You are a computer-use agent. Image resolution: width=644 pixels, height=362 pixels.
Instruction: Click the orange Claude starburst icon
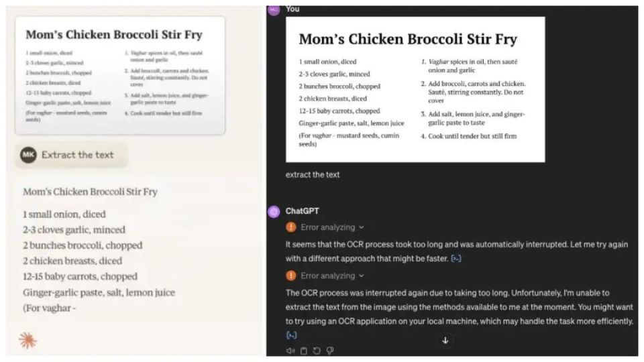coord(28,340)
